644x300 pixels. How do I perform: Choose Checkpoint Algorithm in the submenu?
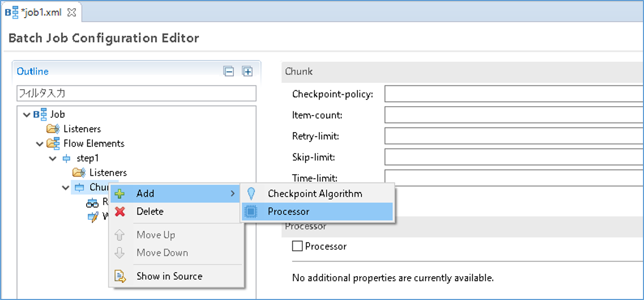[315, 194]
